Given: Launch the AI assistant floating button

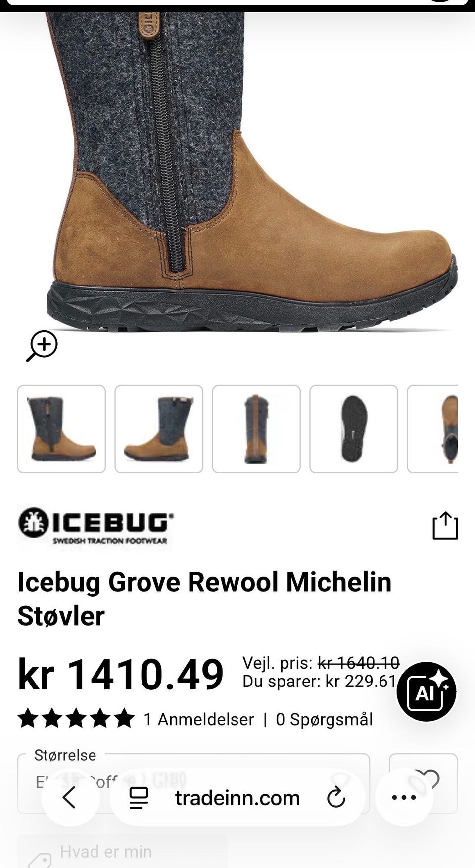Looking at the screenshot, I should [427, 691].
